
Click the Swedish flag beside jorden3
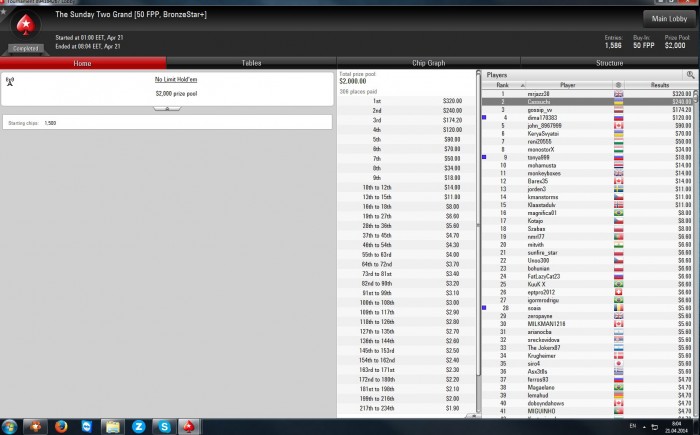(618, 189)
